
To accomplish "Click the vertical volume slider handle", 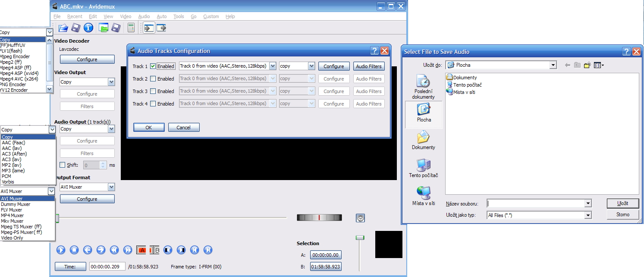I will coord(360,237).
